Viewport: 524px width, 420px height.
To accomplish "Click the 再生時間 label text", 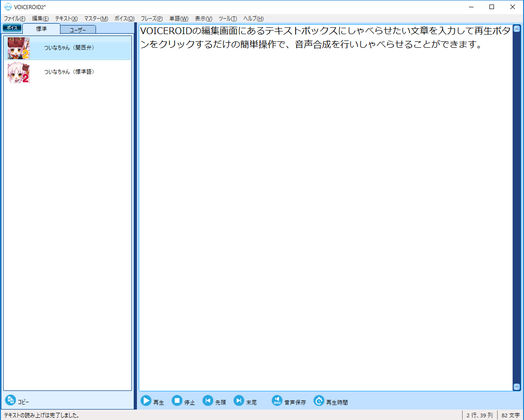I will [337, 402].
